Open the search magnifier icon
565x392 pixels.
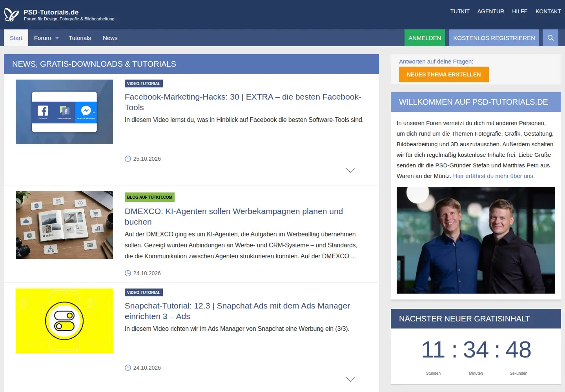point(550,38)
